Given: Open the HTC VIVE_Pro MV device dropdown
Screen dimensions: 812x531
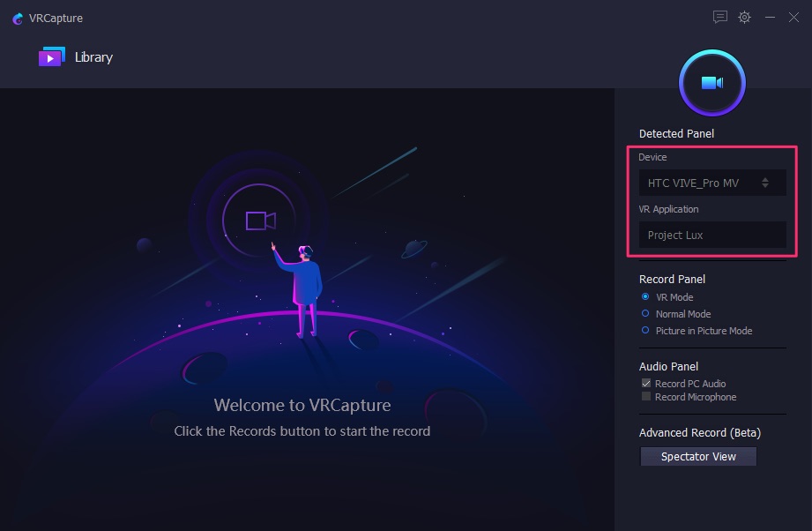Looking at the screenshot, I should pos(712,183).
